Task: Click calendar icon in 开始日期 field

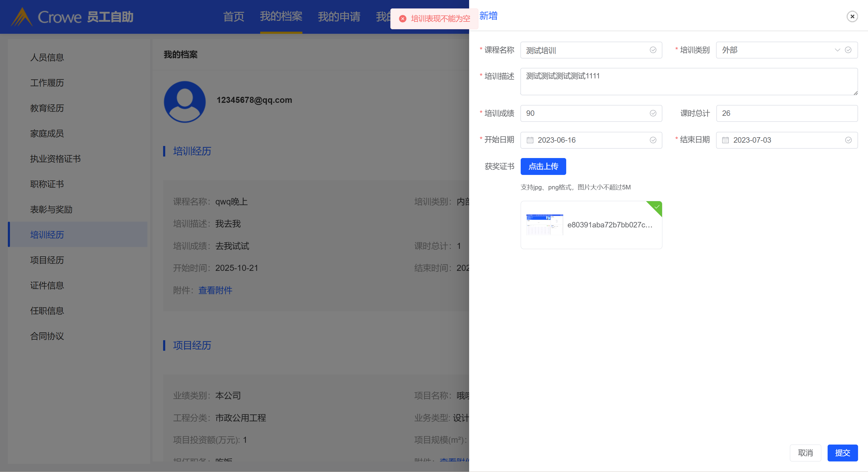Action: [530, 140]
